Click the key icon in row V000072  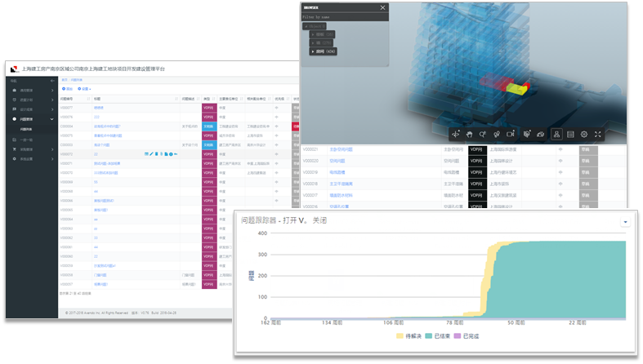click(176, 154)
